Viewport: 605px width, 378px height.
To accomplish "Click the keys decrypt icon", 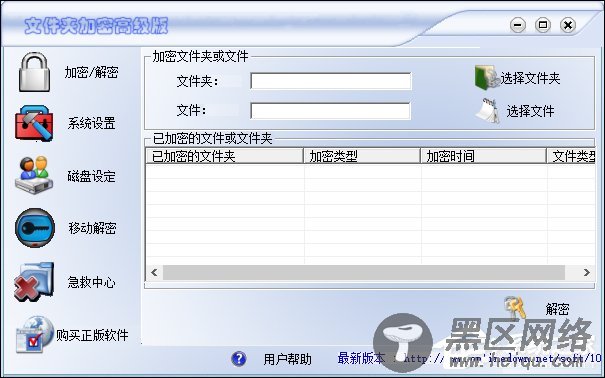I will (515, 307).
